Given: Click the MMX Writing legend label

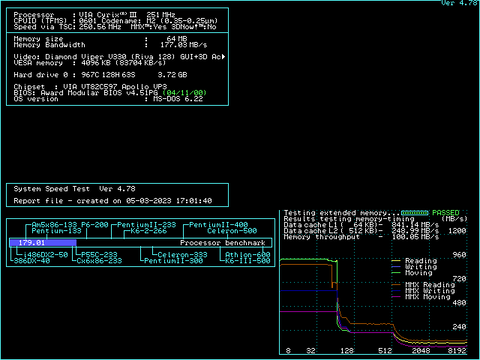Looking at the screenshot, I should click(x=430, y=291).
